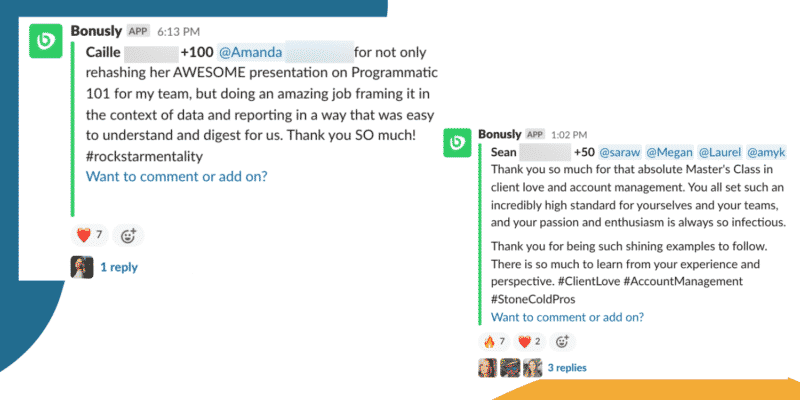
Task: Toggle heart reaction with 2 count
Action: (x=529, y=341)
